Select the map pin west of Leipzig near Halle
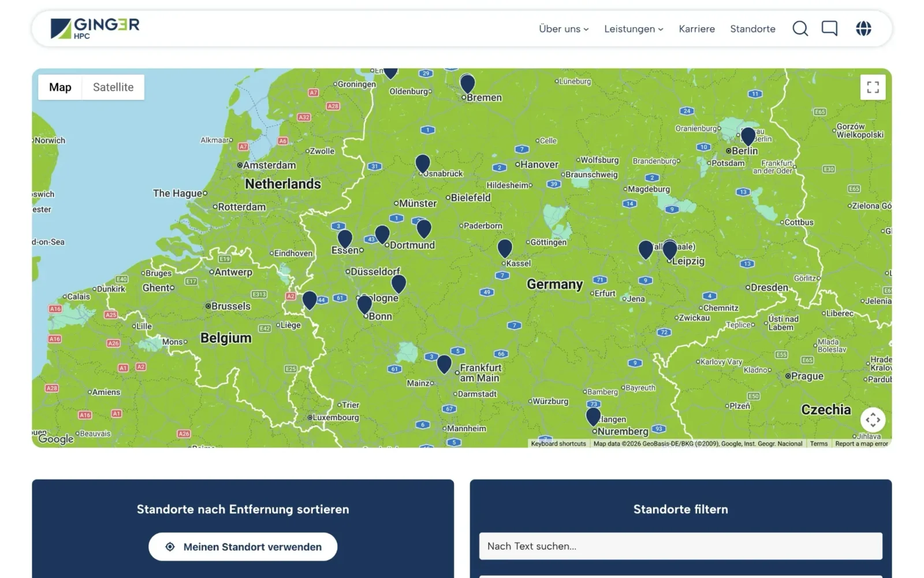 click(x=646, y=250)
